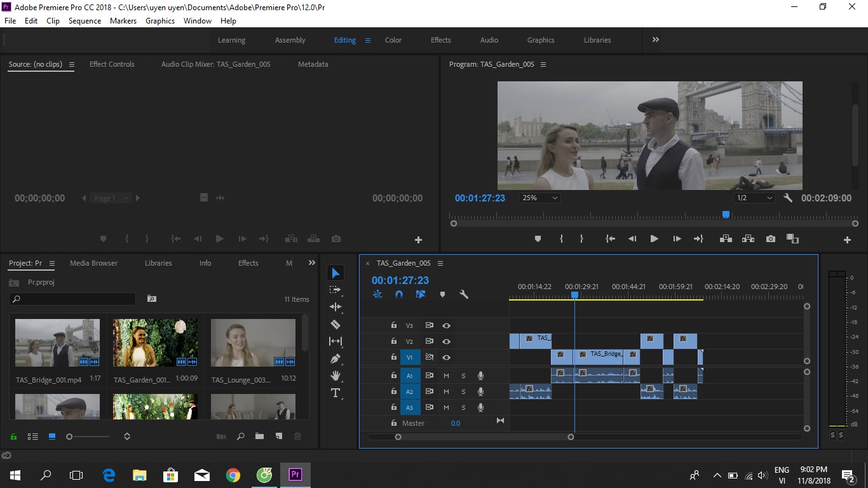
Task: Open Editing workspace menu icon
Action: [367, 40]
